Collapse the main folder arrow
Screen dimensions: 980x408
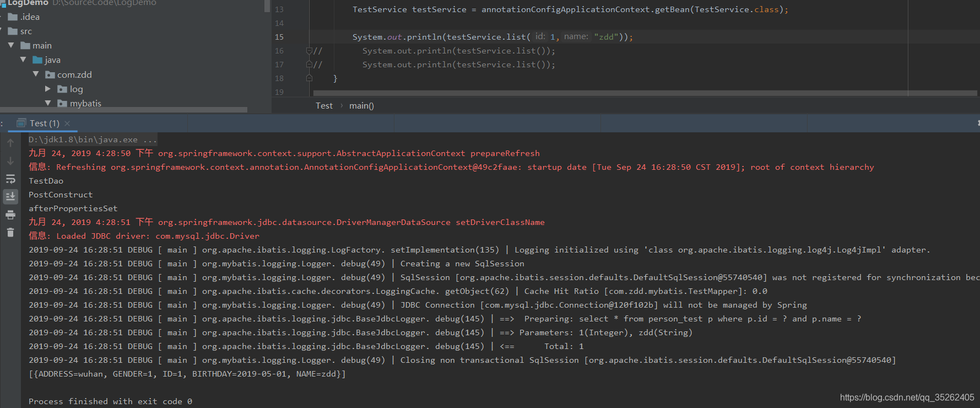pos(11,45)
